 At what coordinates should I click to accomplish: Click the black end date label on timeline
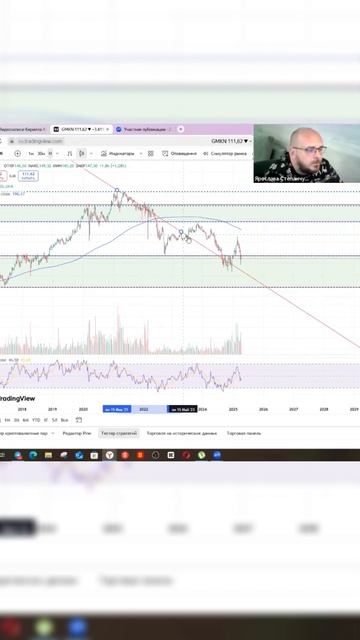tap(182, 409)
